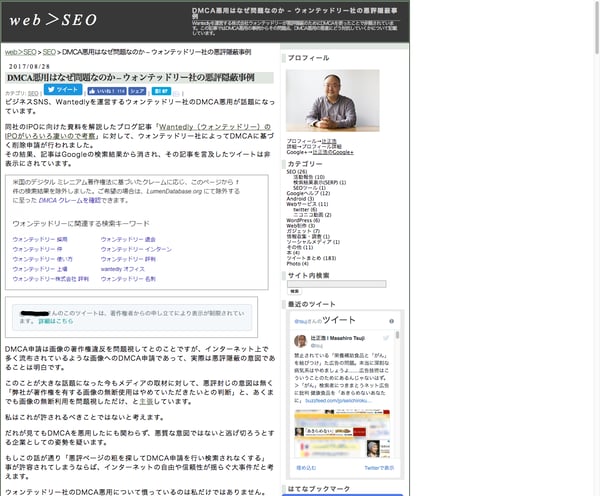This screenshot has width=600, height=496.
Task: Click Masahiro Tsuji's tweet avatar
Action: coord(301,341)
